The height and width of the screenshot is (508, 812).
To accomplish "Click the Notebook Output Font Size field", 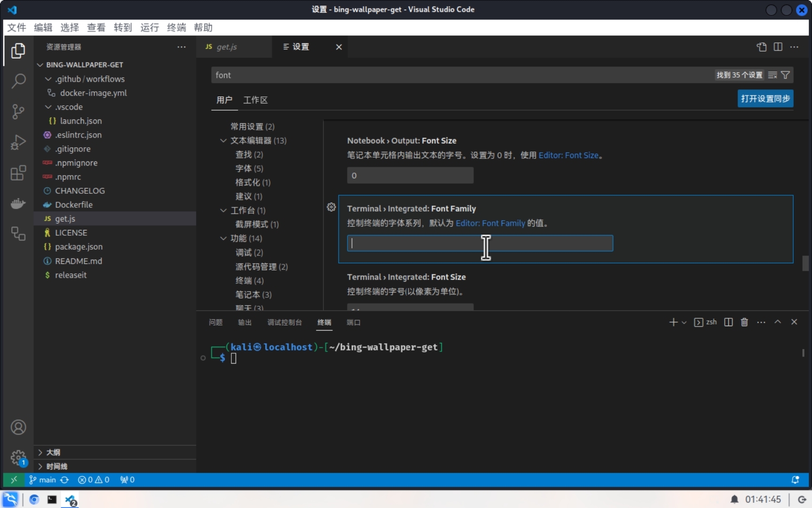I will (x=410, y=175).
